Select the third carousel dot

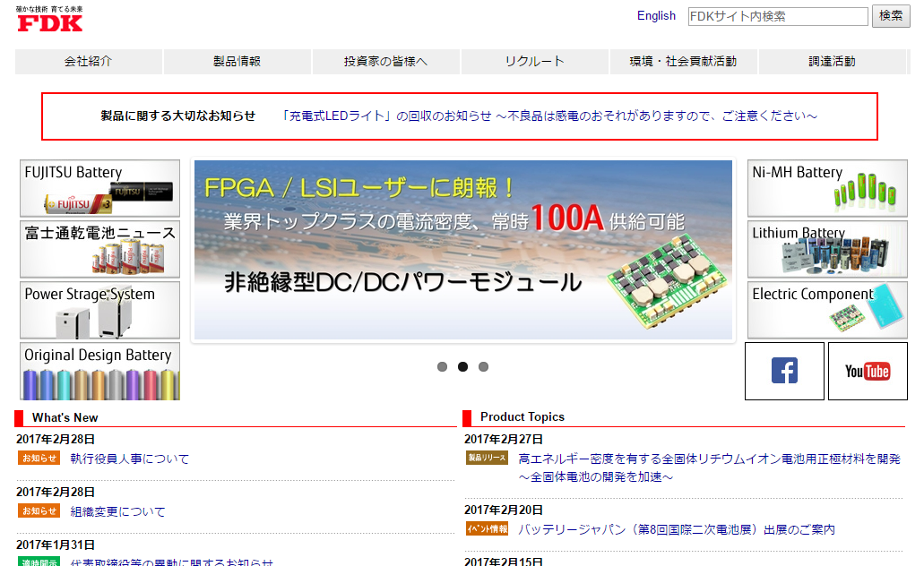483,367
